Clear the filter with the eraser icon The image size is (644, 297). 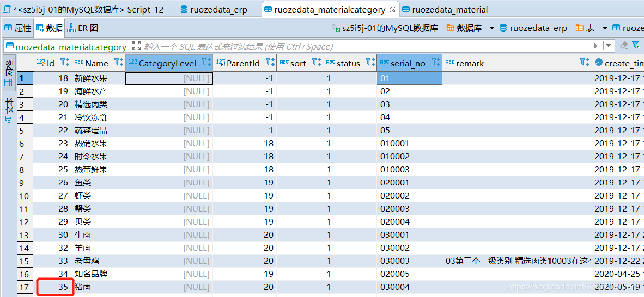click(623, 45)
